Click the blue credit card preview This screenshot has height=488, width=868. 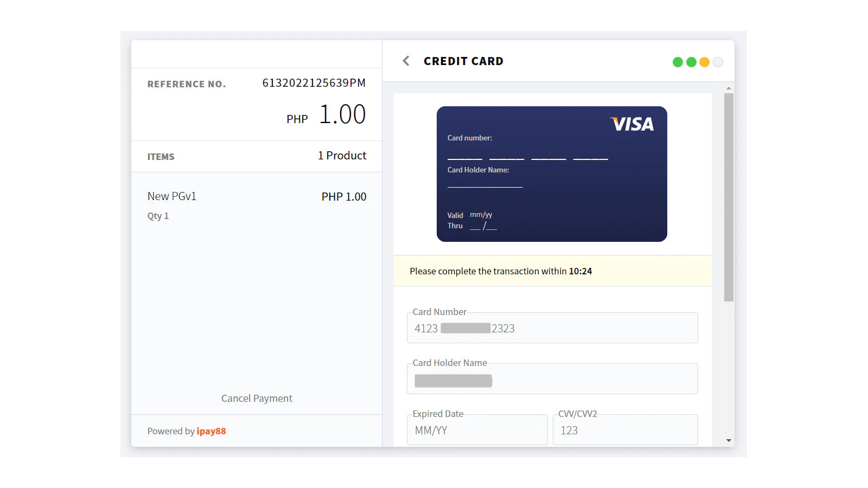pyautogui.click(x=552, y=174)
